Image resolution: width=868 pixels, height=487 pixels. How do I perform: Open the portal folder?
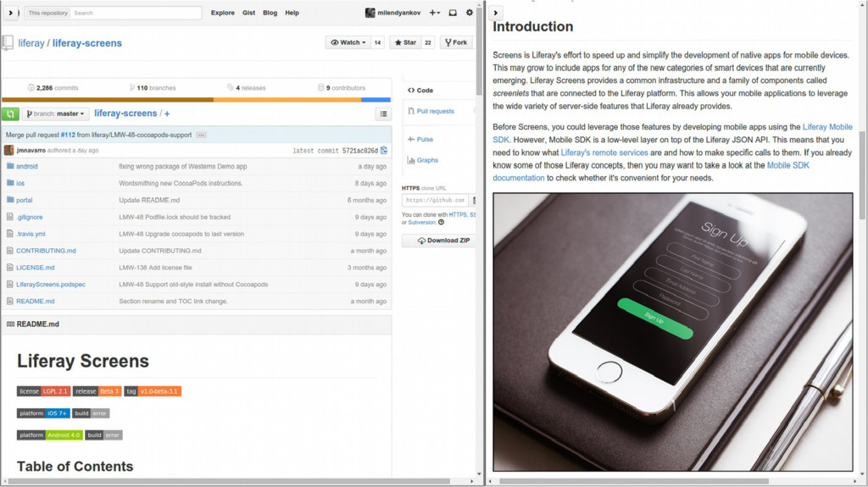(x=25, y=201)
